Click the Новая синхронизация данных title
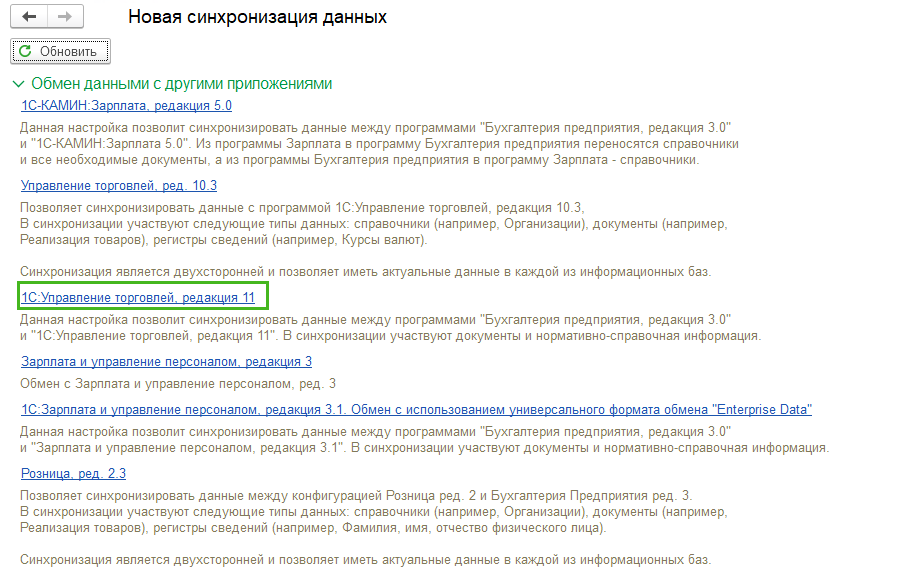 click(x=258, y=17)
